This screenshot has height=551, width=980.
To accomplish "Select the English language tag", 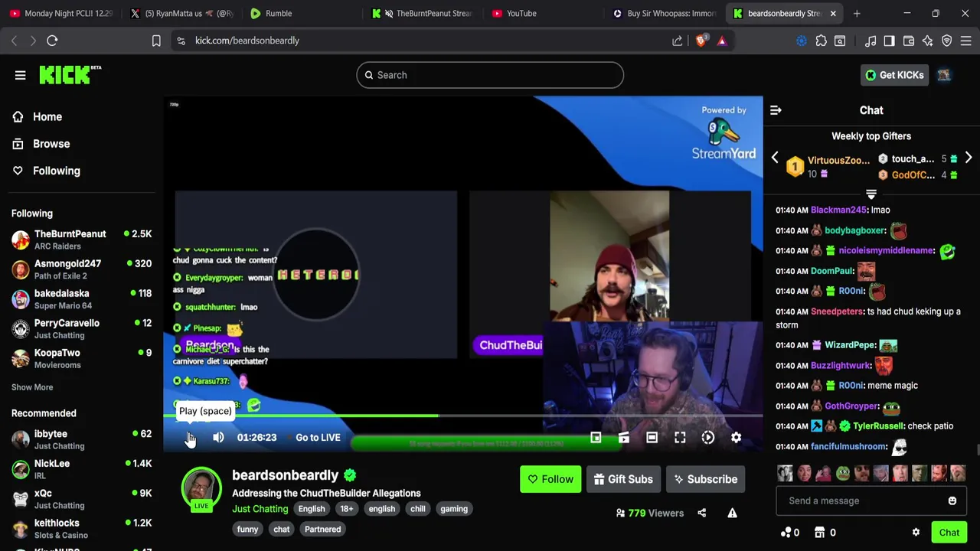I will click(x=312, y=509).
